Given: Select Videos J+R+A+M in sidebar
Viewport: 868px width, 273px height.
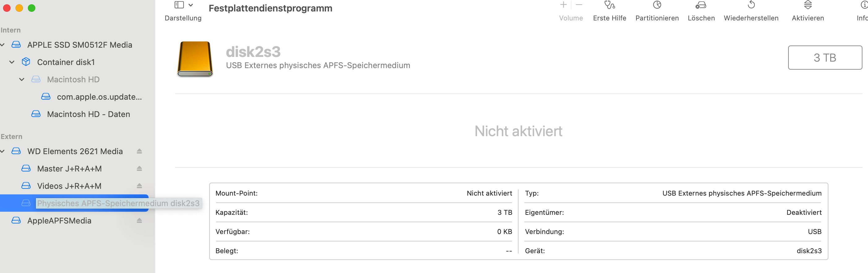Looking at the screenshot, I should pos(69,186).
